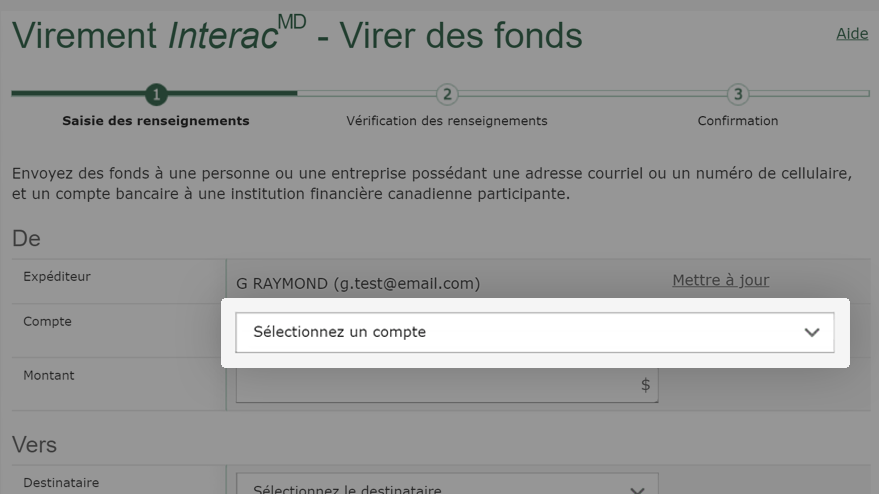Open the Sélectionnez le destinataire dropdown
The width and height of the screenshot is (879, 494).
(x=447, y=484)
